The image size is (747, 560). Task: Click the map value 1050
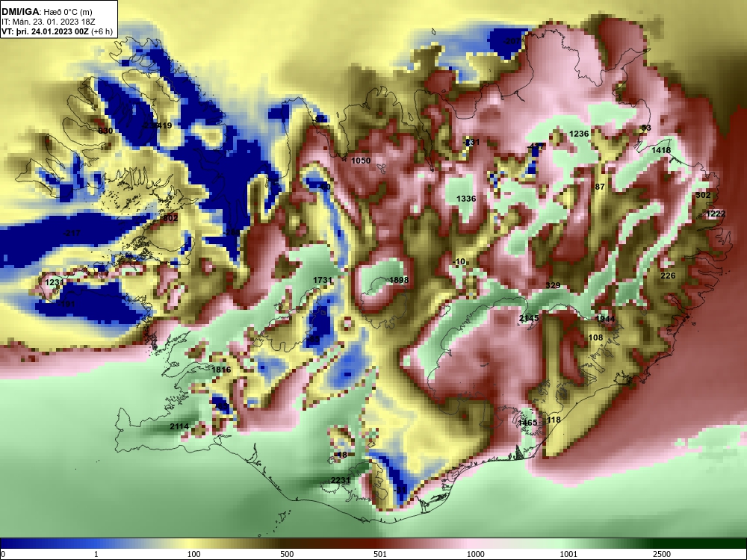pos(361,161)
